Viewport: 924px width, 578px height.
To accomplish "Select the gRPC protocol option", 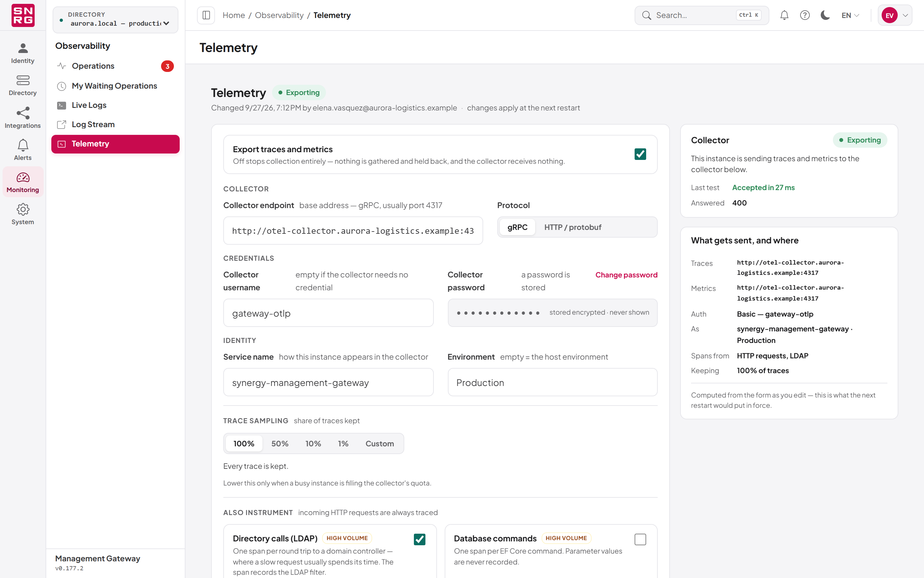I will (x=518, y=227).
